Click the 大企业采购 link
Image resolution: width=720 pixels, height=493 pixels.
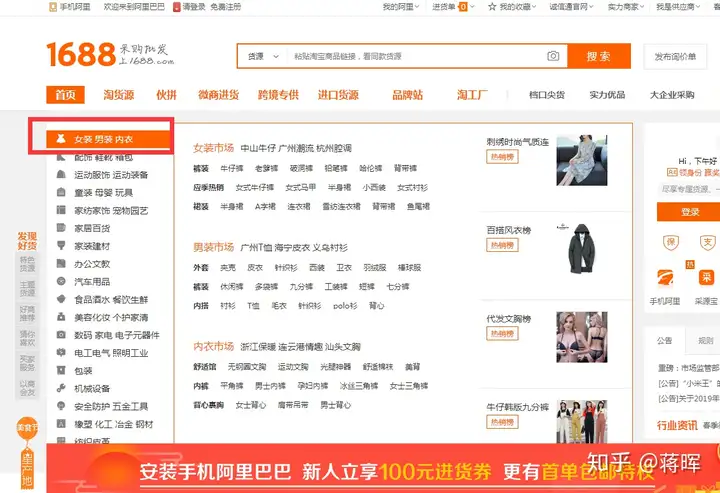672,95
